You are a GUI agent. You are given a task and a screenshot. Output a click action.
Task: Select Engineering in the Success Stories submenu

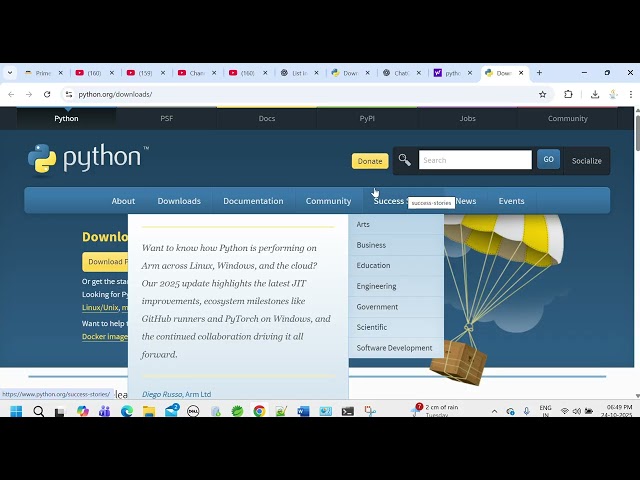[396, 286]
